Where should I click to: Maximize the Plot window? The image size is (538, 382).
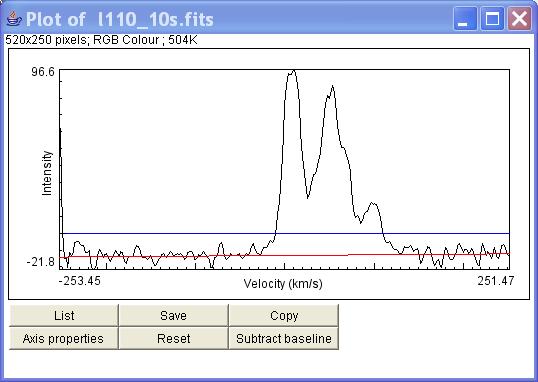click(492, 19)
